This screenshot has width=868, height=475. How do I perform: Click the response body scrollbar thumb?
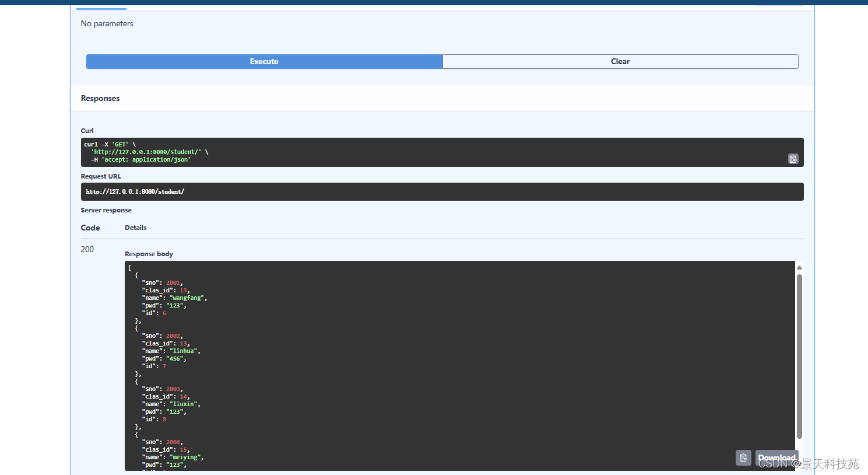799,356
